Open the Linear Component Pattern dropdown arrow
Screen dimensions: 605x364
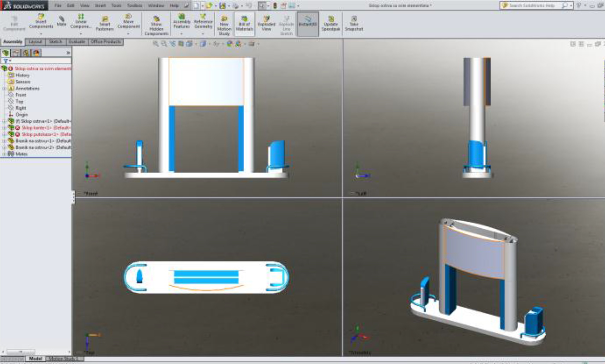click(81, 34)
